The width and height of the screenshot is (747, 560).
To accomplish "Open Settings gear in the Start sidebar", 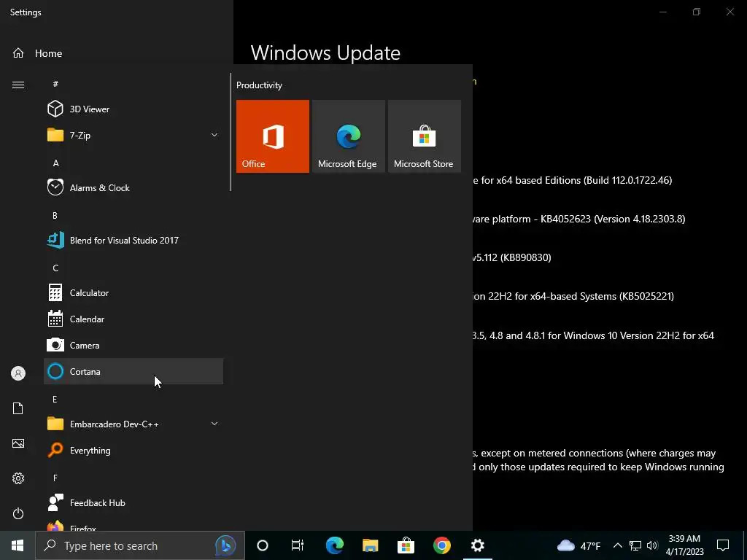I will pos(18,478).
